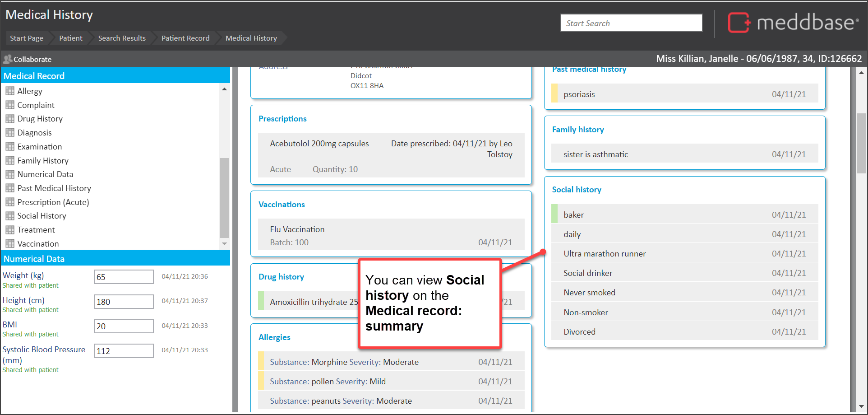Click the Weight (kg) link
This screenshot has height=415, width=868.
click(x=23, y=275)
